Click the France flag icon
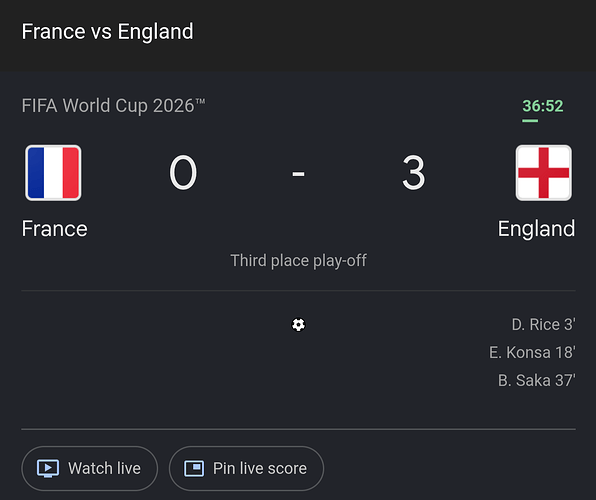The image size is (596, 500). [53, 173]
